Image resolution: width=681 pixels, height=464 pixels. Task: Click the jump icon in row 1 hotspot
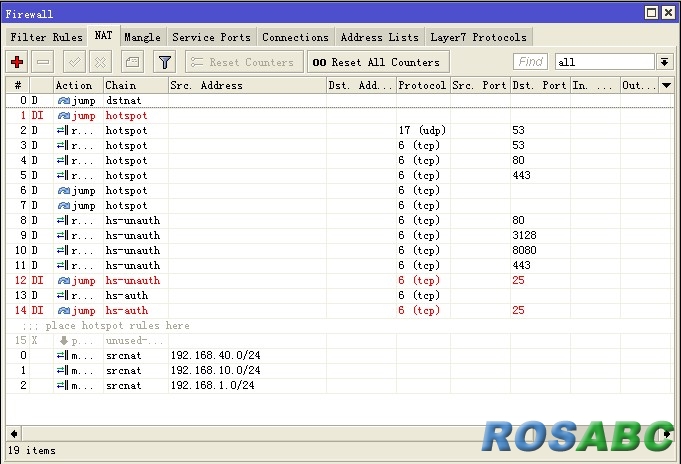[x=63, y=116]
